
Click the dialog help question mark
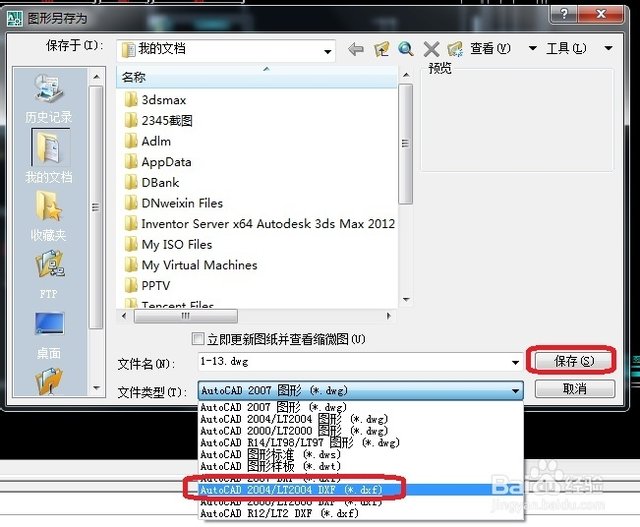564,15
